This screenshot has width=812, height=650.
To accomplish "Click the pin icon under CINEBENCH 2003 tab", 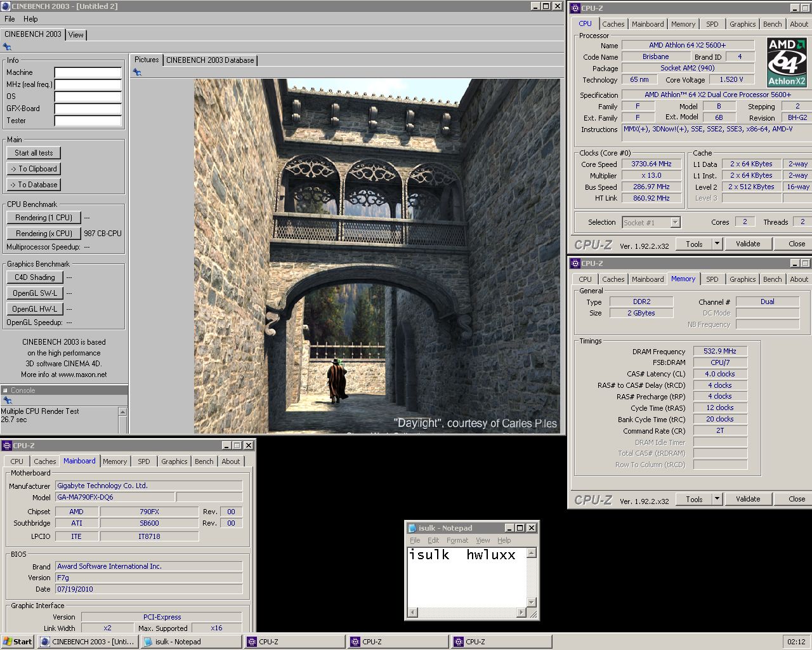I will [7, 47].
